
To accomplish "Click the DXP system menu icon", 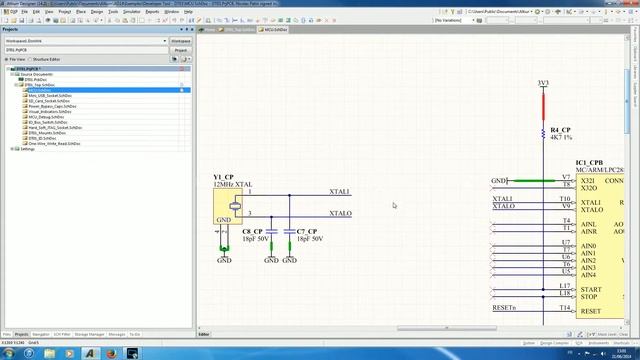I will pos(11,12).
